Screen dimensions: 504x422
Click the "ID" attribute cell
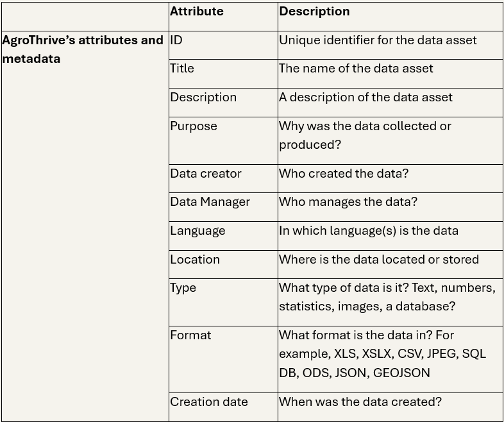point(176,40)
